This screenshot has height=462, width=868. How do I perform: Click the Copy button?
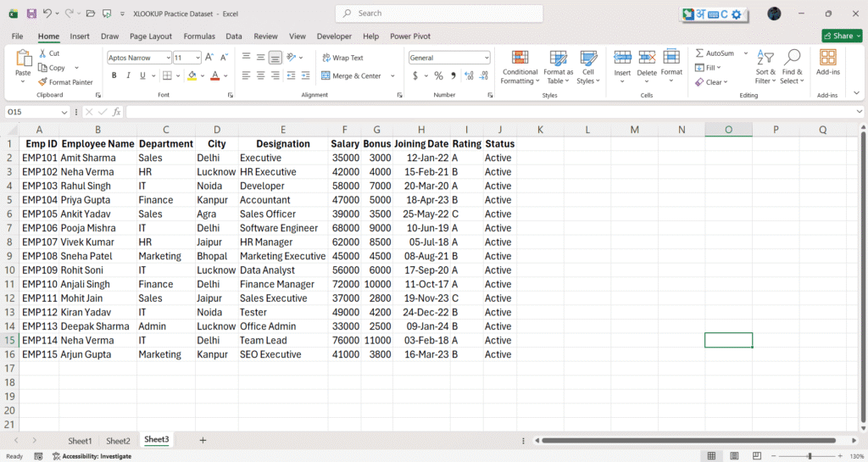(52, 68)
